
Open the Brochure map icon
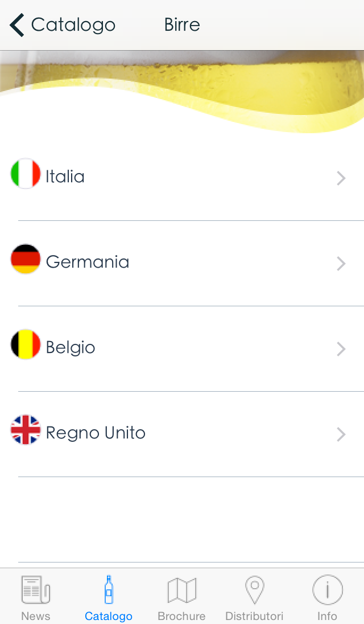(181, 590)
